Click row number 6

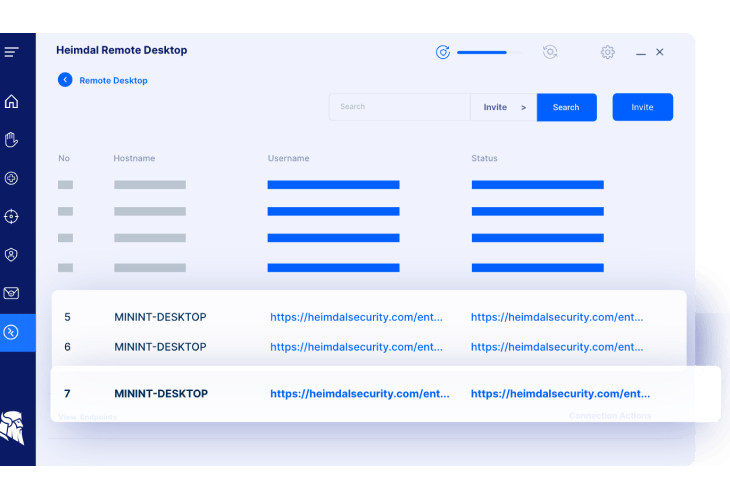(68, 347)
